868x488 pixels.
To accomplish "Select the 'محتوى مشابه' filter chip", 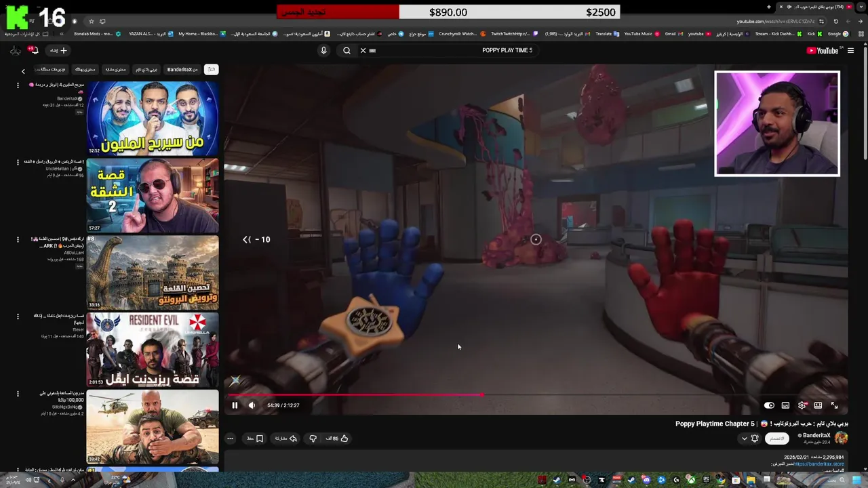I will tap(115, 70).
